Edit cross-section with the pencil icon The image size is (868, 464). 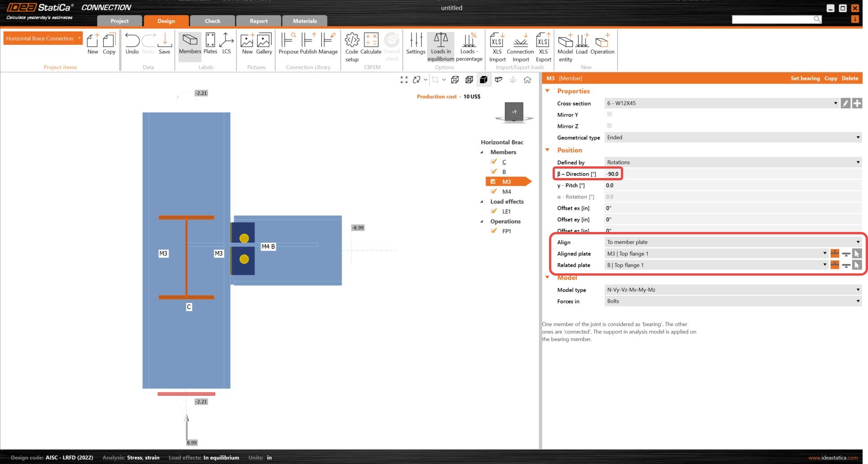point(845,103)
